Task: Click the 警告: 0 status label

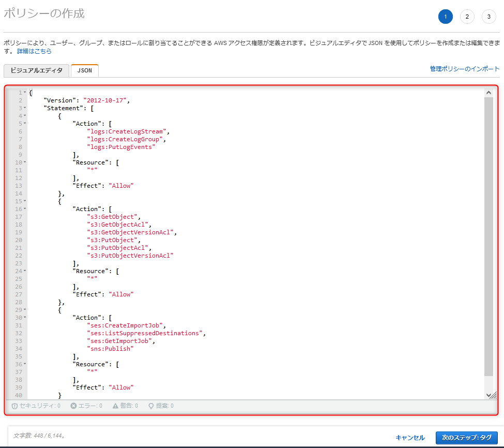Action: [x=129, y=406]
